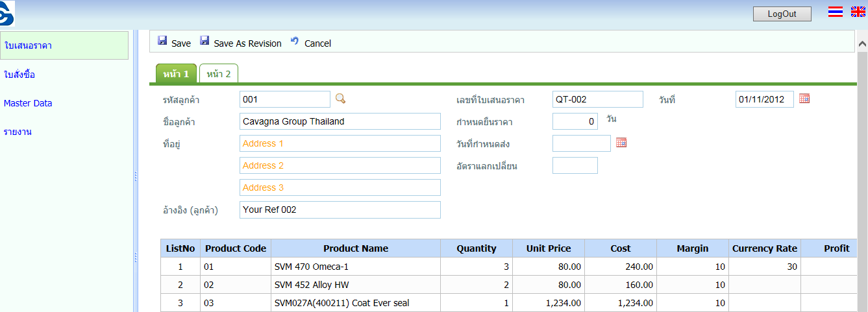Open calendar picker beside date 01/11/2012
This screenshot has height=312, width=868.
point(804,99)
